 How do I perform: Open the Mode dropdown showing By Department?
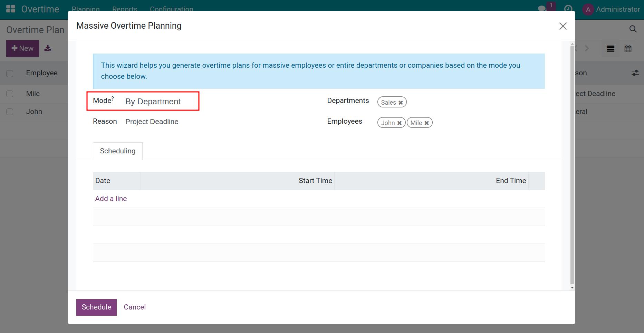click(x=159, y=102)
